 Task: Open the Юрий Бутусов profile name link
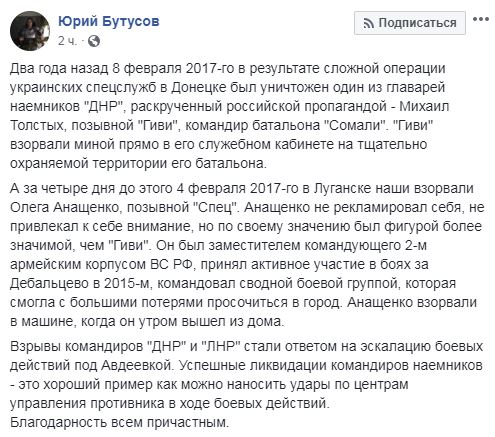click(109, 21)
